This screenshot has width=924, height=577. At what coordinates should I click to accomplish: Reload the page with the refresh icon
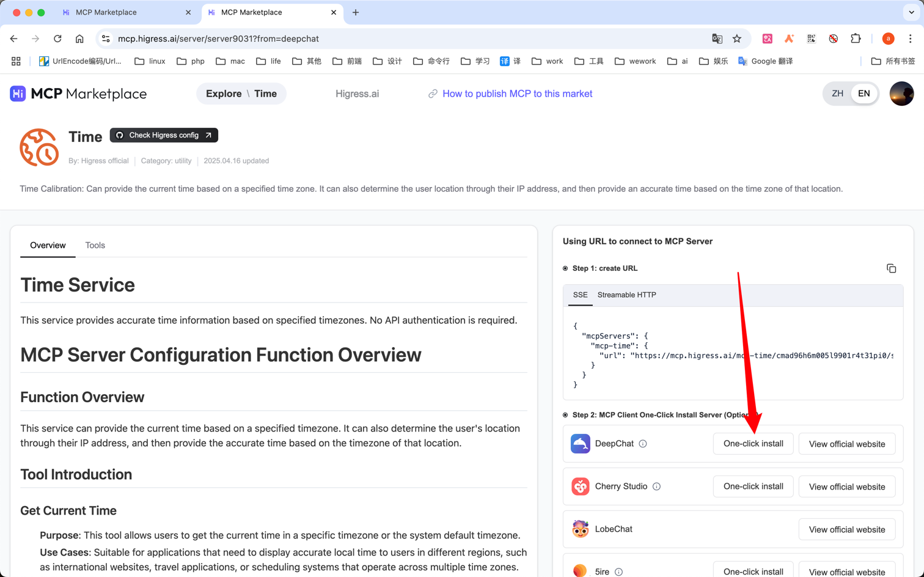tap(57, 39)
